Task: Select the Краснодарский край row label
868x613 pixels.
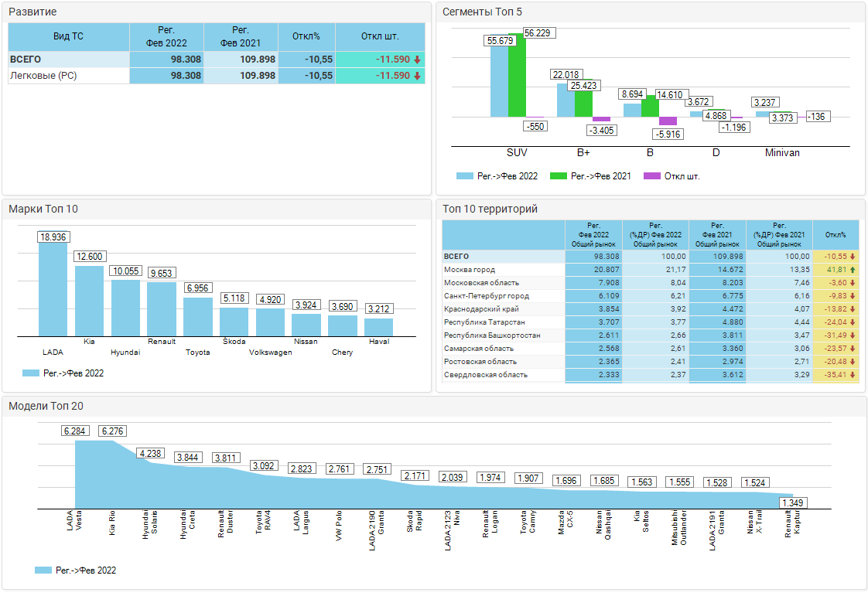Action: [481, 309]
